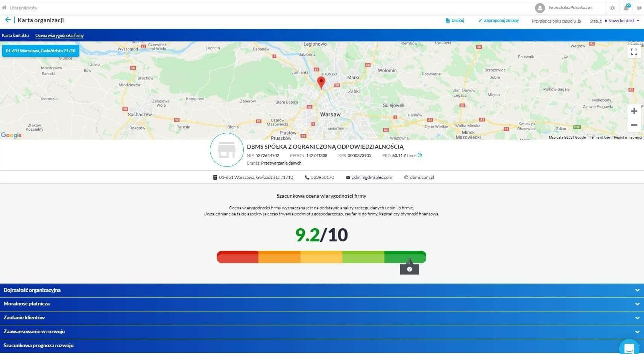Switch to Karta kontaktu tab
Viewport: 644px width, 354px height.
pyautogui.click(x=15, y=35)
